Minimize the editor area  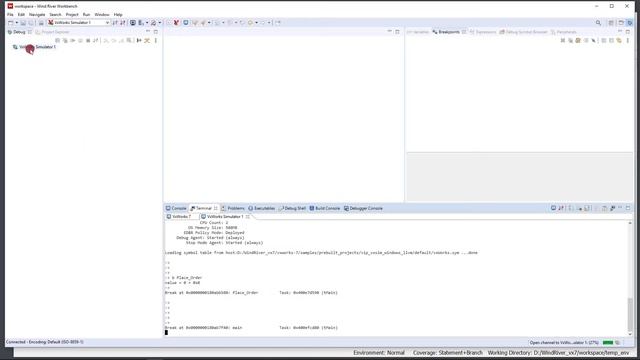[389, 31]
